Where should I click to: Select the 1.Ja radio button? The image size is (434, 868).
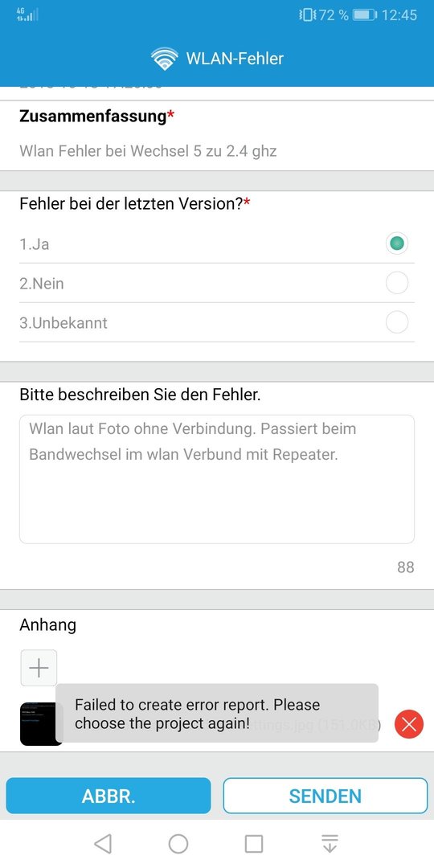tap(397, 244)
